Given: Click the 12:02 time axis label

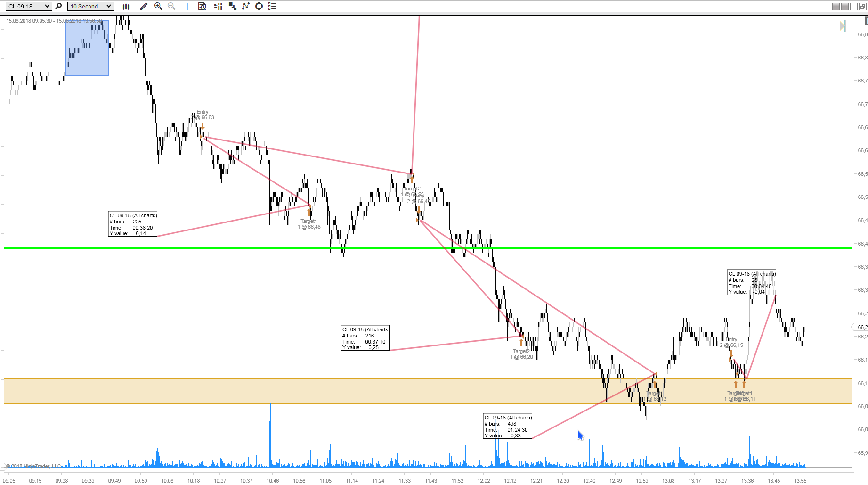Looking at the screenshot, I should coord(484,481).
